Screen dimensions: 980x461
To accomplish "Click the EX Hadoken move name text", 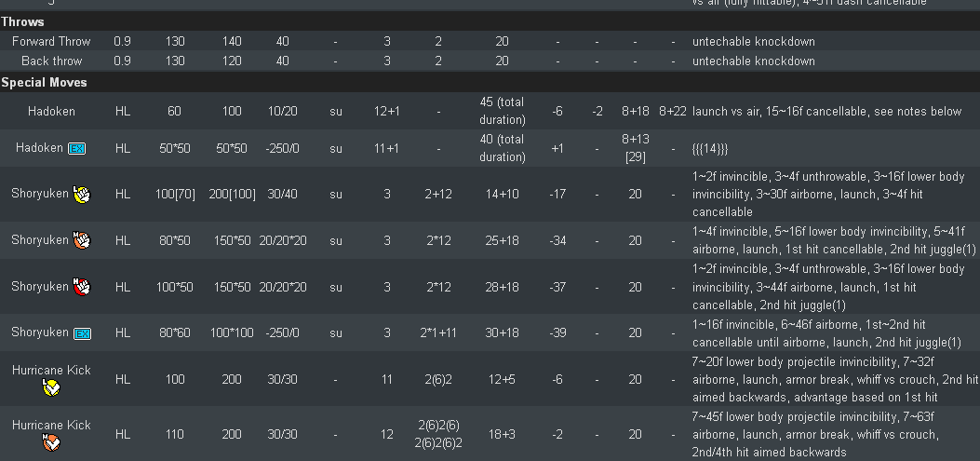I will (x=40, y=148).
